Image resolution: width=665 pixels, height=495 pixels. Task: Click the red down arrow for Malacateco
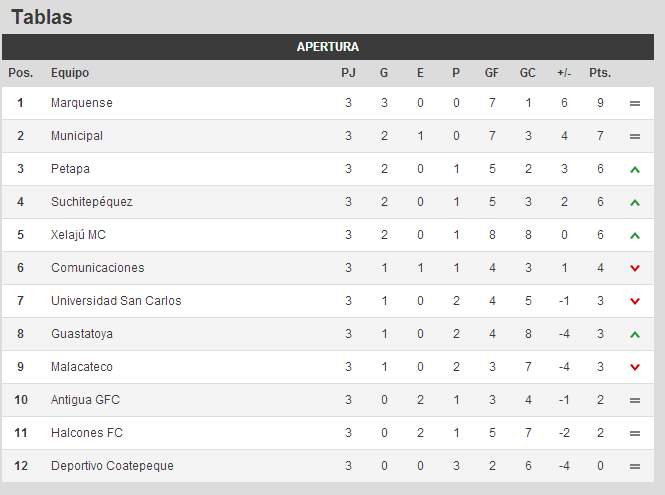(634, 367)
